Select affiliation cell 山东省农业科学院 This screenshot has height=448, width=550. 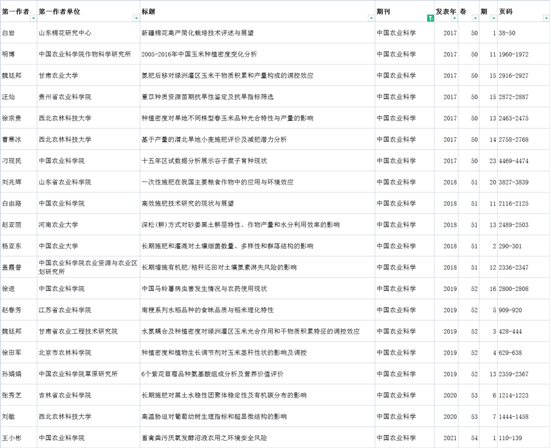click(x=89, y=182)
